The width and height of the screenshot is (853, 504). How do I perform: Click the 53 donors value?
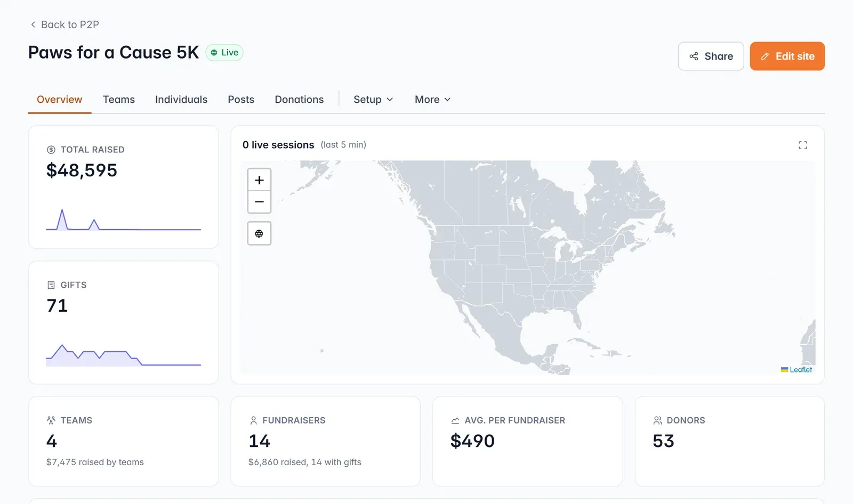pos(663,441)
